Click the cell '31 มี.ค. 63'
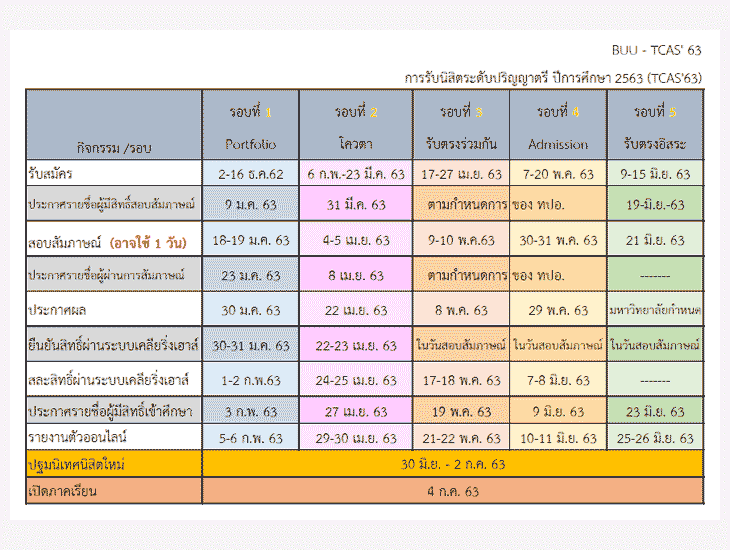730x550 pixels. click(356, 204)
